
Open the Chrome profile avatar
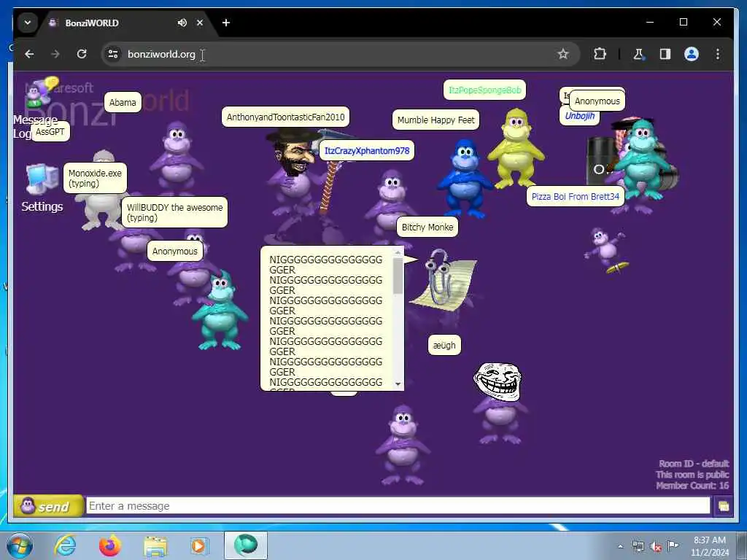coord(692,54)
